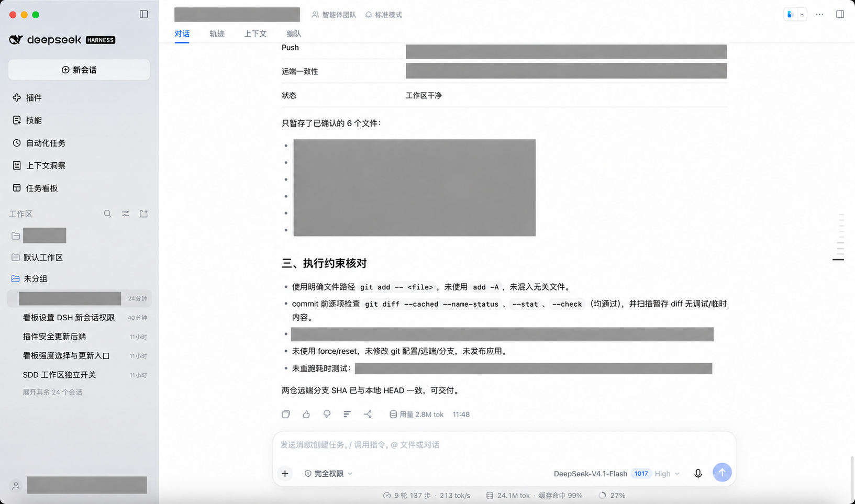Image resolution: width=855 pixels, height=504 pixels.
Task: Open the High reasoning effort dropdown
Action: 667,474
